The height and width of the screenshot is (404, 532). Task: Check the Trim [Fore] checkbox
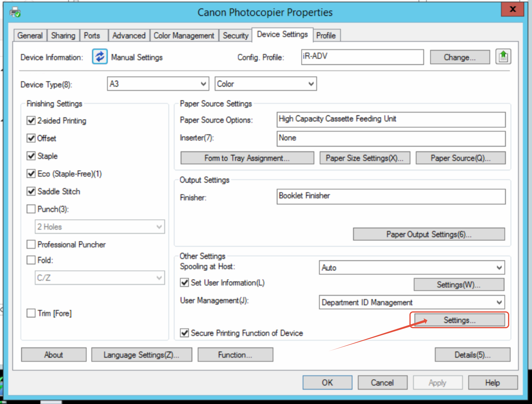click(x=31, y=313)
